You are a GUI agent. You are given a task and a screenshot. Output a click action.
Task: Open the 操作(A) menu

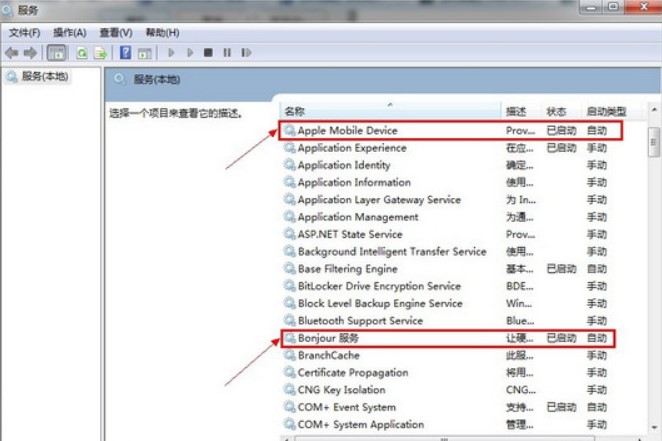tap(70, 32)
